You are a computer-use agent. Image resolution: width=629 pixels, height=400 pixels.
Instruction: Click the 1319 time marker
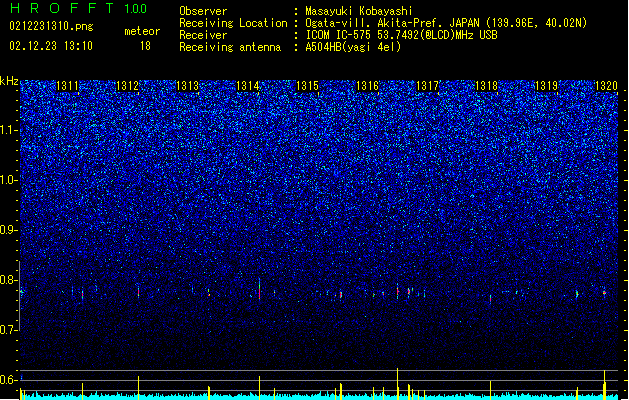tap(547, 86)
